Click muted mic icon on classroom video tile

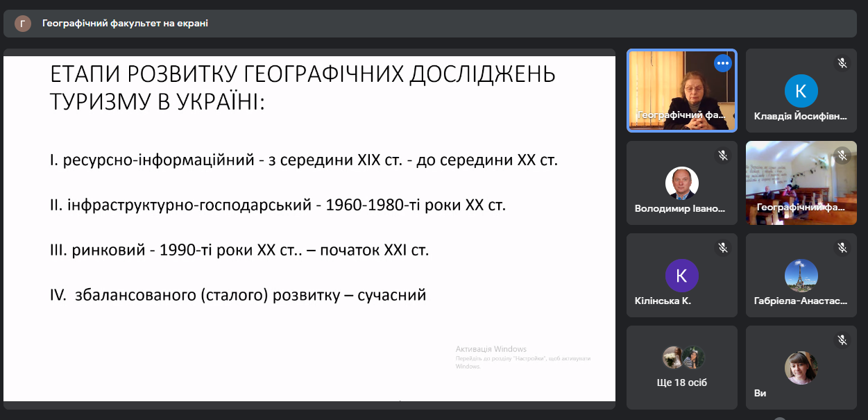tap(842, 156)
